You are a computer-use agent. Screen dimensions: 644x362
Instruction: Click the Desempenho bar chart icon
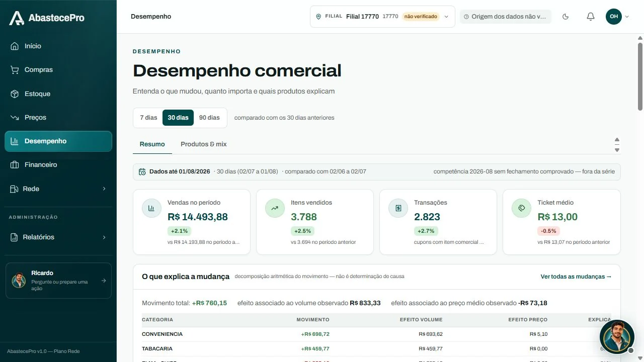(x=15, y=141)
